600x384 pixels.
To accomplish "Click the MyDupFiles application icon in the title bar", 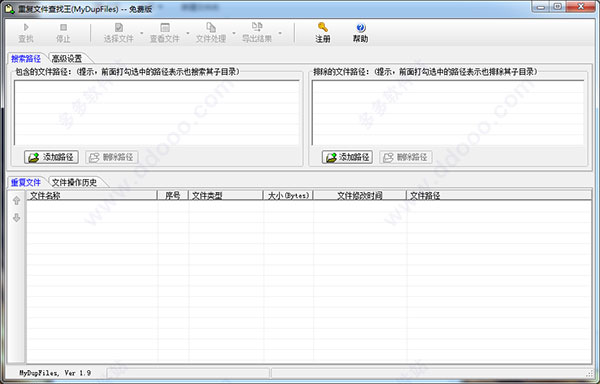I will [9, 8].
